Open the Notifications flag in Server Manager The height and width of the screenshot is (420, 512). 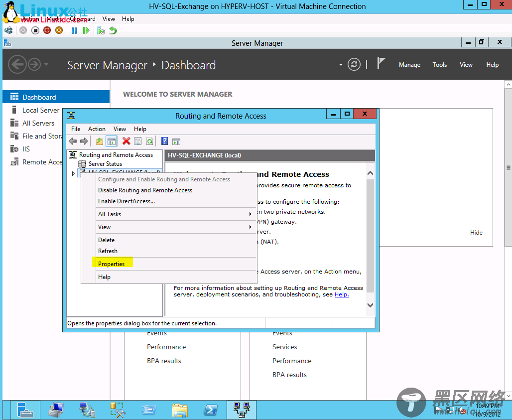[x=381, y=63]
